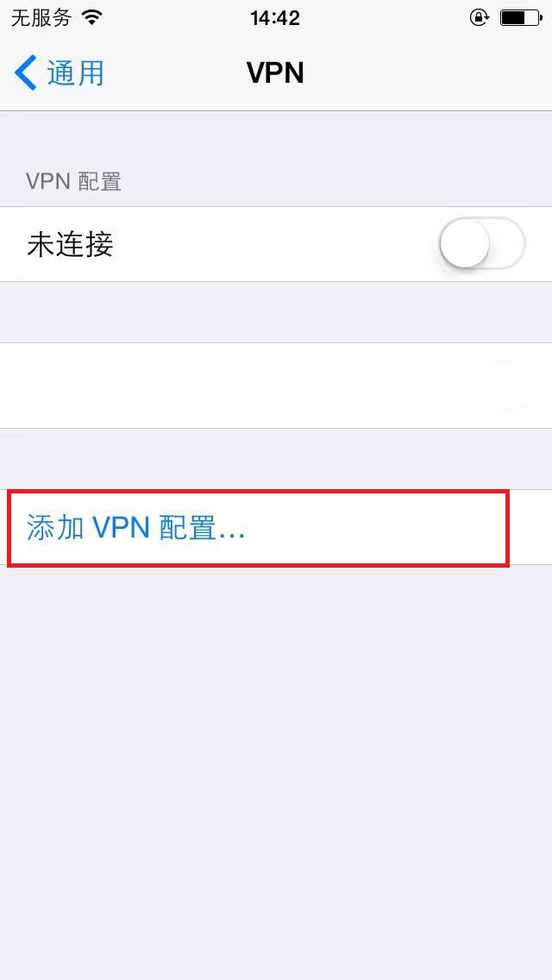The height and width of the screenshot is (980, 552).
Task: Tap the Wi-Fi signal icon in status bar
Action: coord(92,18)
